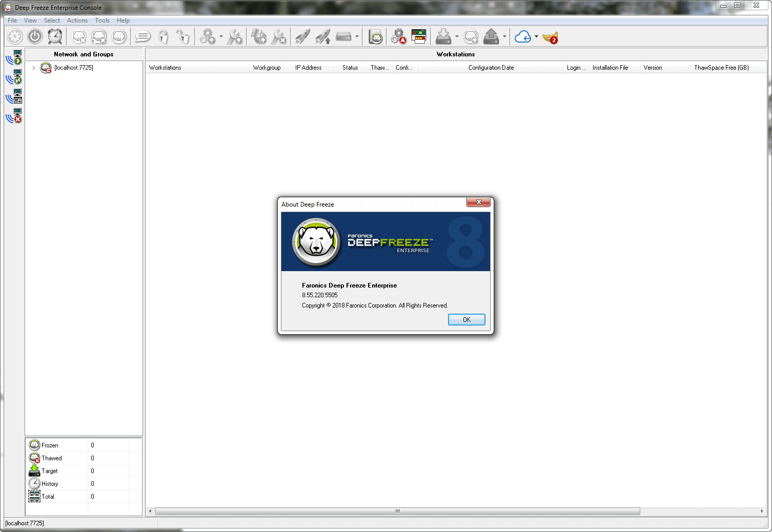Click sidebar network icon with green X
This screenshot has height=532, width=772.
point(14,77)
